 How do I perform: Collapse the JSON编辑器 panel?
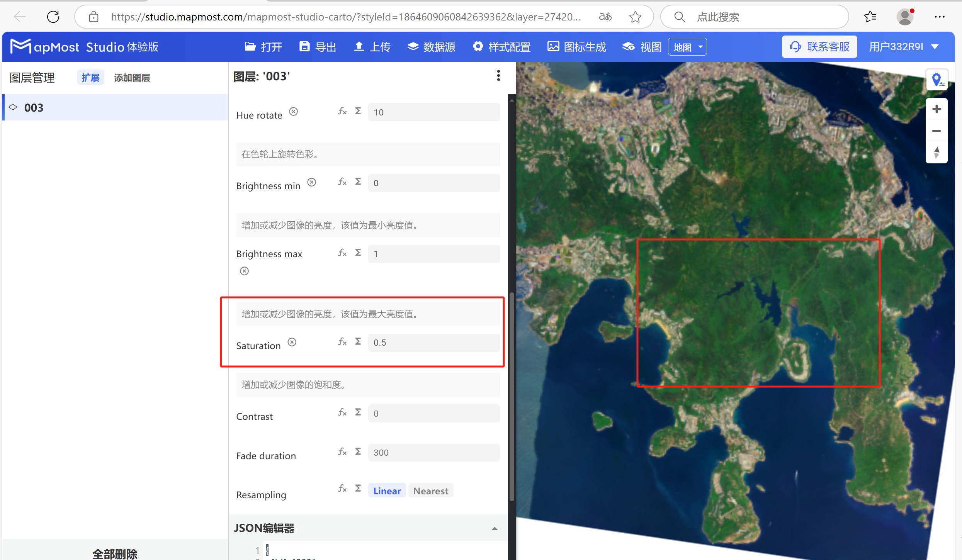point(494,528)
